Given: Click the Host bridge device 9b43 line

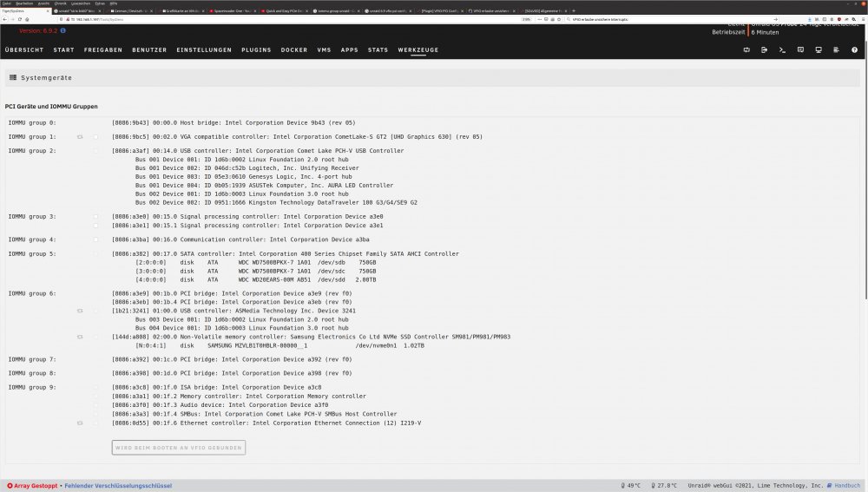Looking at the screenshot, I should [x=233, y=123].
